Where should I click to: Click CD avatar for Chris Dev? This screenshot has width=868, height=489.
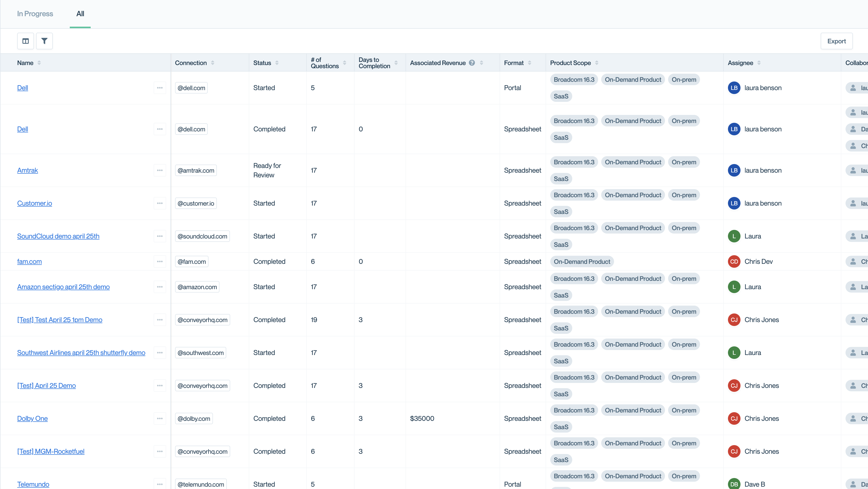point(734,262)
